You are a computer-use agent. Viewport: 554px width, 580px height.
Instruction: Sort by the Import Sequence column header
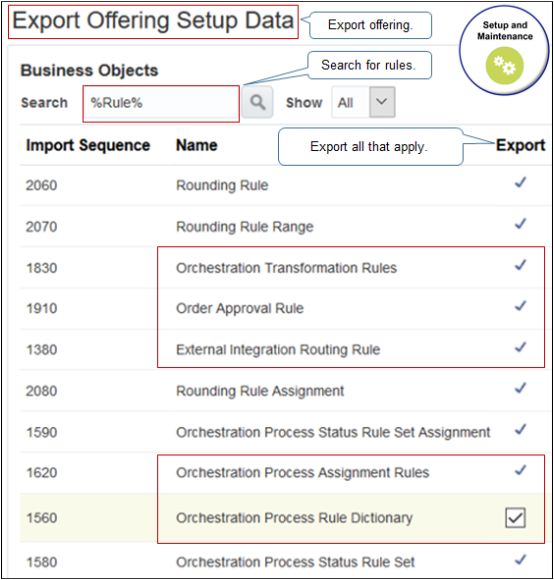pyautogui.click(x=88, y=145)
